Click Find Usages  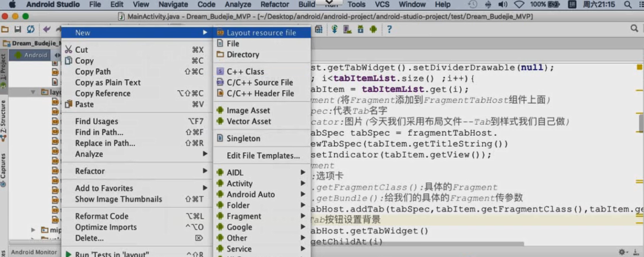click(x=137, y=122)
